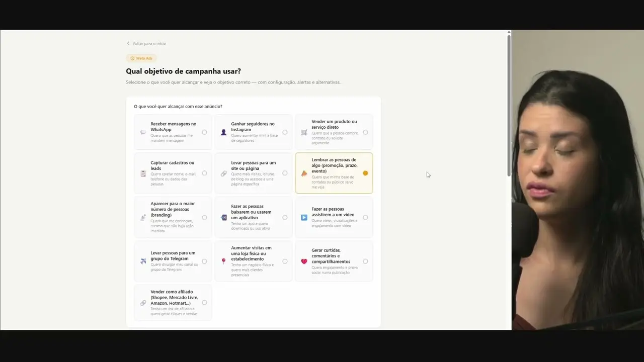Select 'Vender como afiliado' radio button
Screen dimensions: 644x362
(204, 302)
